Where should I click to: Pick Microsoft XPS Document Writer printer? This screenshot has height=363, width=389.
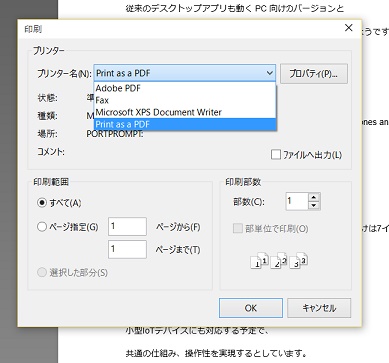(x=185, y=112)
